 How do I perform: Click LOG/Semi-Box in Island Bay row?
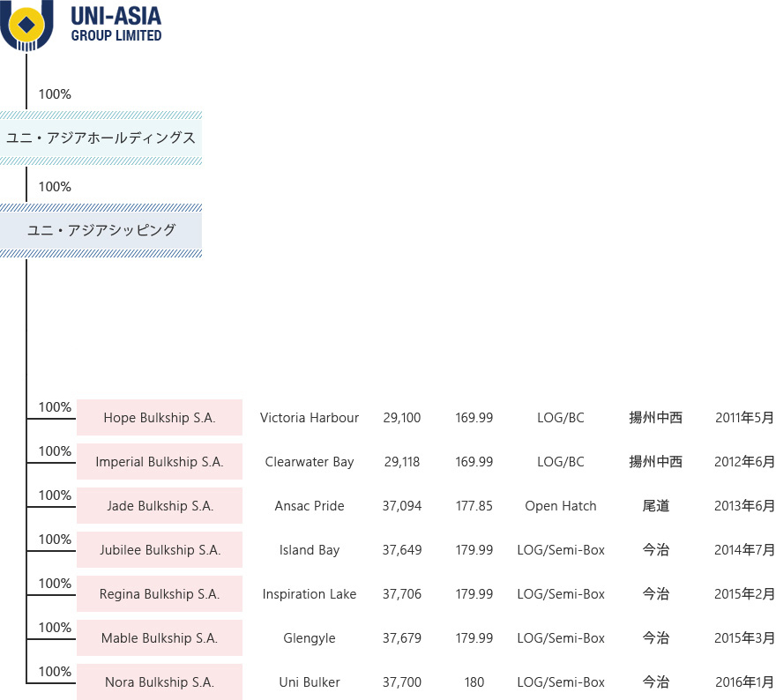pos(561,549)
